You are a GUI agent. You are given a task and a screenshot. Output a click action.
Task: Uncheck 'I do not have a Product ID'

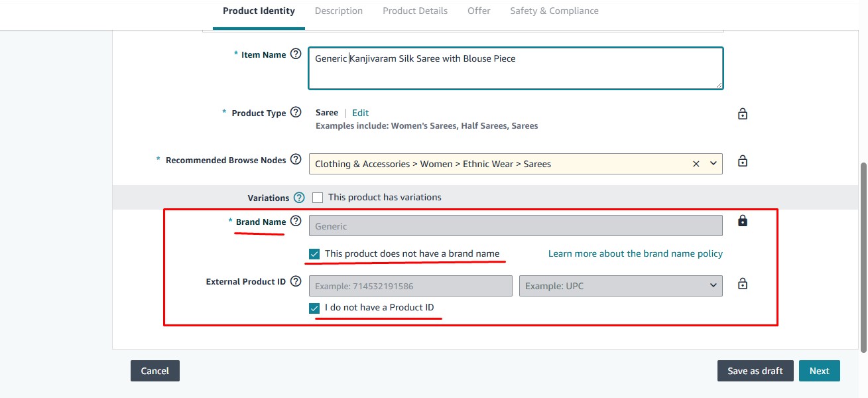click(x=315, y=308)
